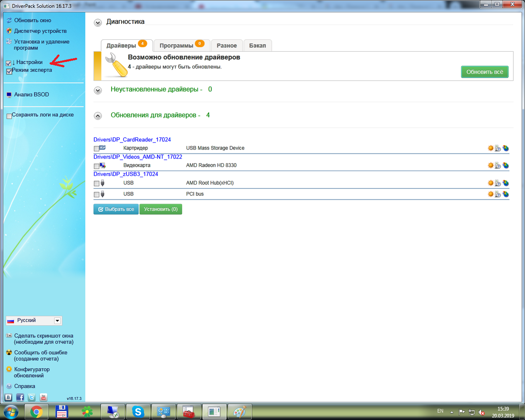
Task: Click globe search icon for AMD Radeon HD 8330
Action: coord(506,165)
